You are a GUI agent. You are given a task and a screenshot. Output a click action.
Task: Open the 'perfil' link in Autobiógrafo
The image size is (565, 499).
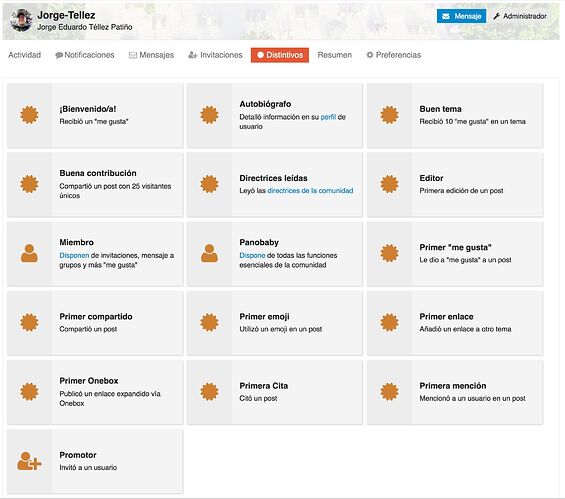328,117
